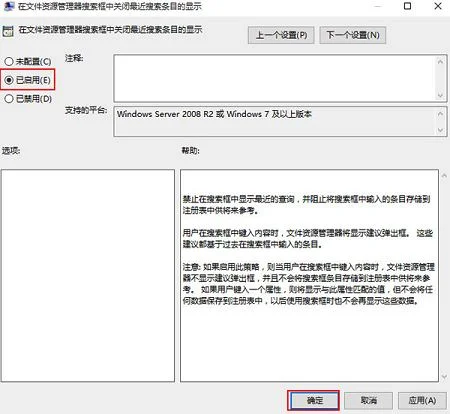Screen dimensions: 450x414
Task: Cancel the dialog with 取消
Action: click(368, 400)
